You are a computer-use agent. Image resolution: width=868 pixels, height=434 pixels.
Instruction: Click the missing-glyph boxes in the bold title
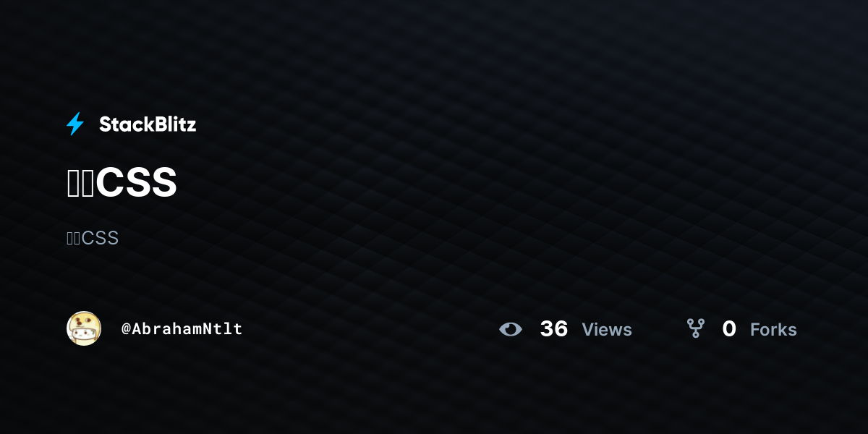coord(81,184)
